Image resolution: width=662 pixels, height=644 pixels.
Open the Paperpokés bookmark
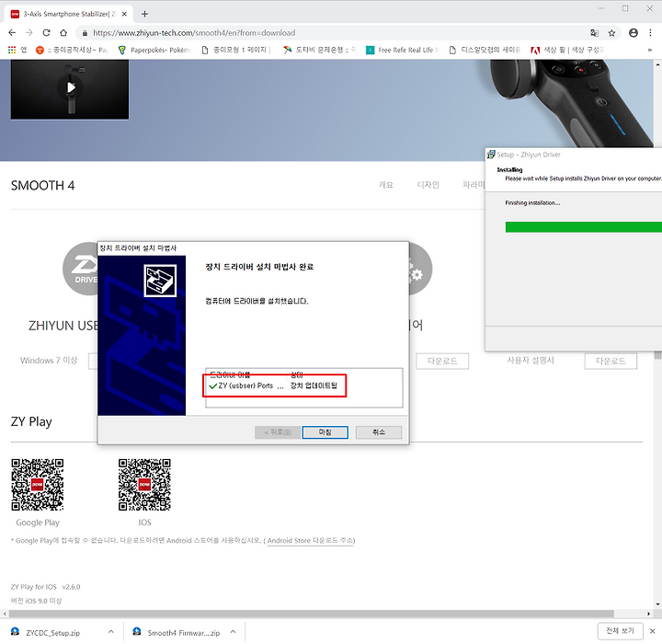[x=154, y=50]
